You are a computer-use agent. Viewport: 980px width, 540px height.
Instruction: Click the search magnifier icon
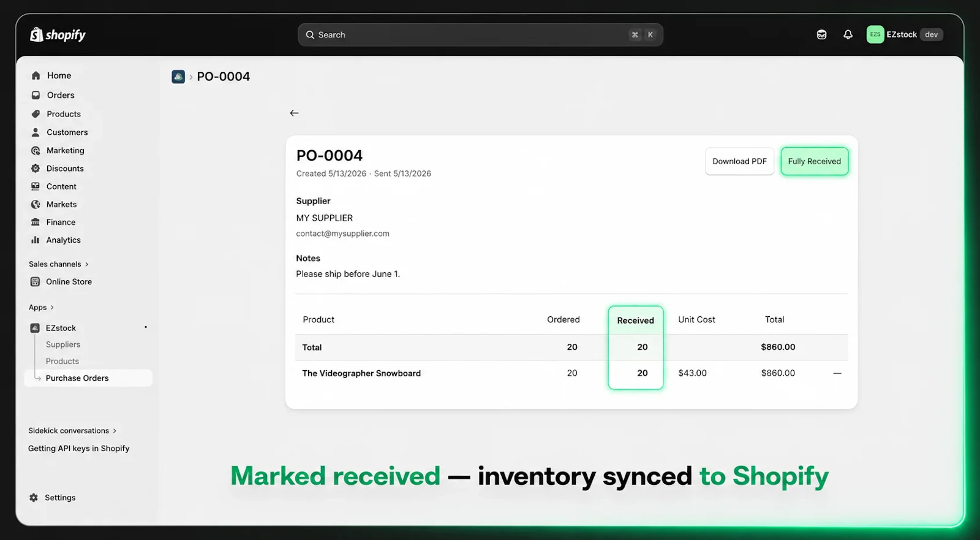310,35
